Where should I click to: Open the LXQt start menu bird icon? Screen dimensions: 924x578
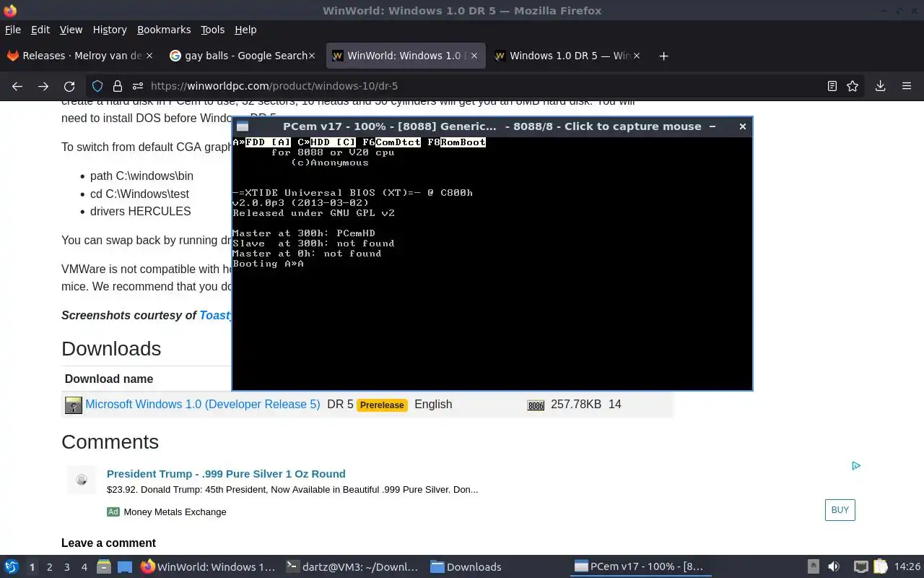[x=12, y=566]
